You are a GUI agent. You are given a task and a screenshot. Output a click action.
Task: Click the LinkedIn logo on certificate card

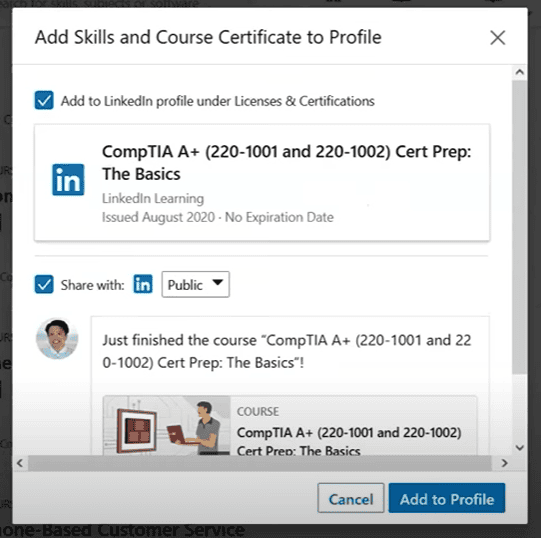pos(68,179)
